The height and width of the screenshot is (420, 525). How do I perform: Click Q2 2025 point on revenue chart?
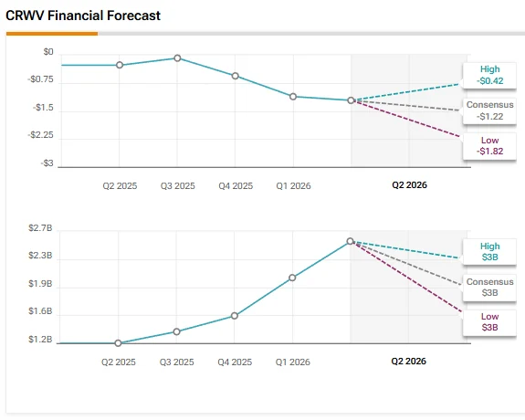click(x=118, y=343)
